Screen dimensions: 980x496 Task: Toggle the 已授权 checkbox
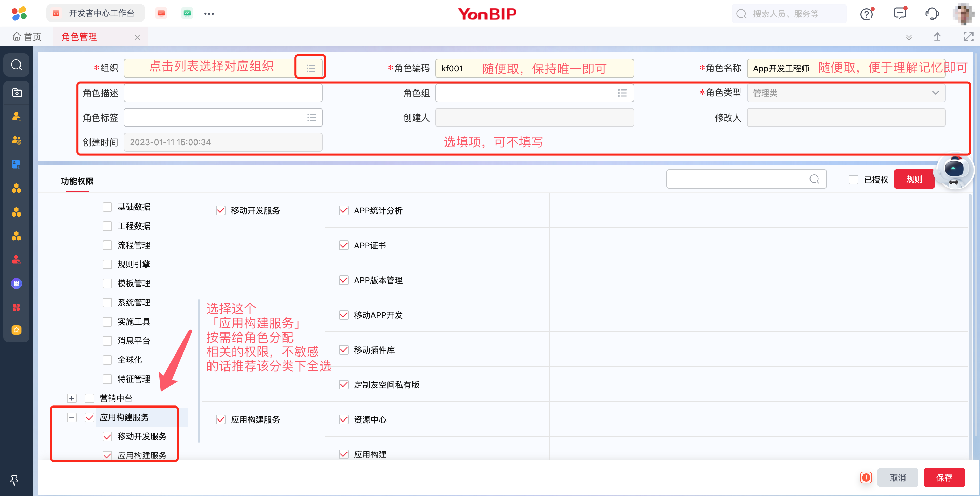click(853, 180)
